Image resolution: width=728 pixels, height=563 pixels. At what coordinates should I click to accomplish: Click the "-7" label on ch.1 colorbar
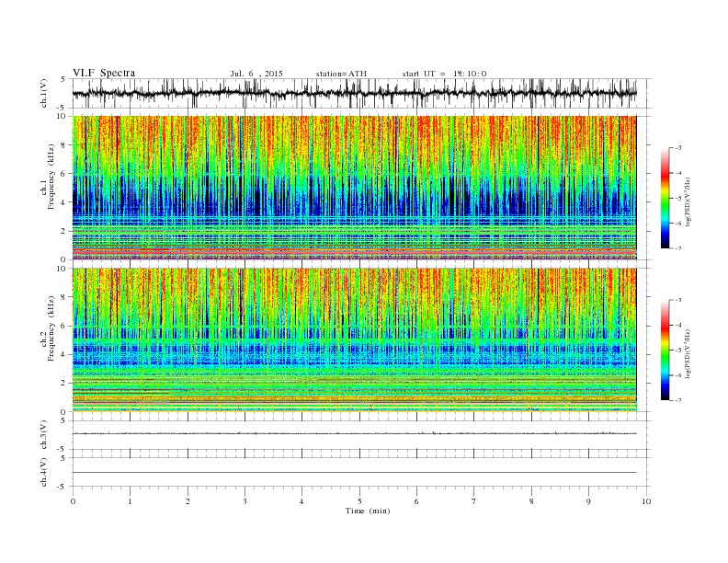point(678,248)
